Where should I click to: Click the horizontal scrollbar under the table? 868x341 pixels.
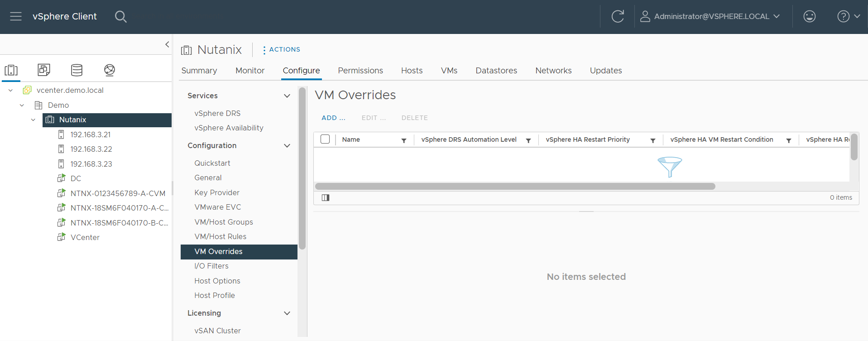pyautogui.click(x=515, y=187)
